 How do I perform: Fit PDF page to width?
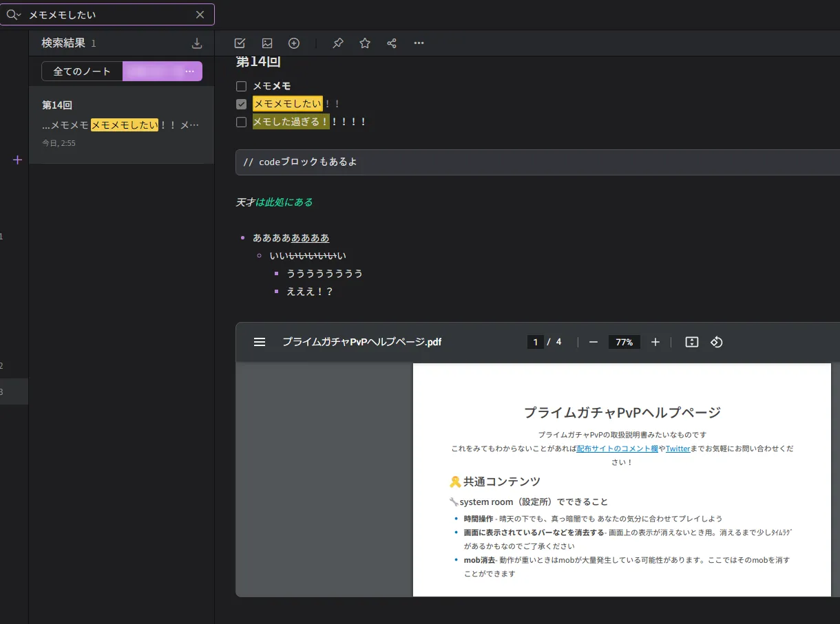pyautogui.click(x=692, y=342)
